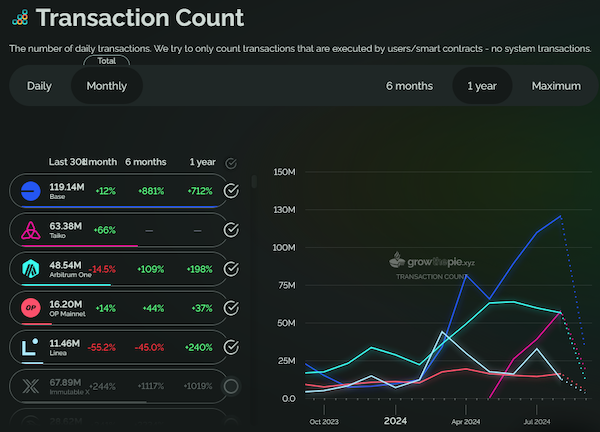
Task: Select the Maximum timespan
Action: pos(556,86)
